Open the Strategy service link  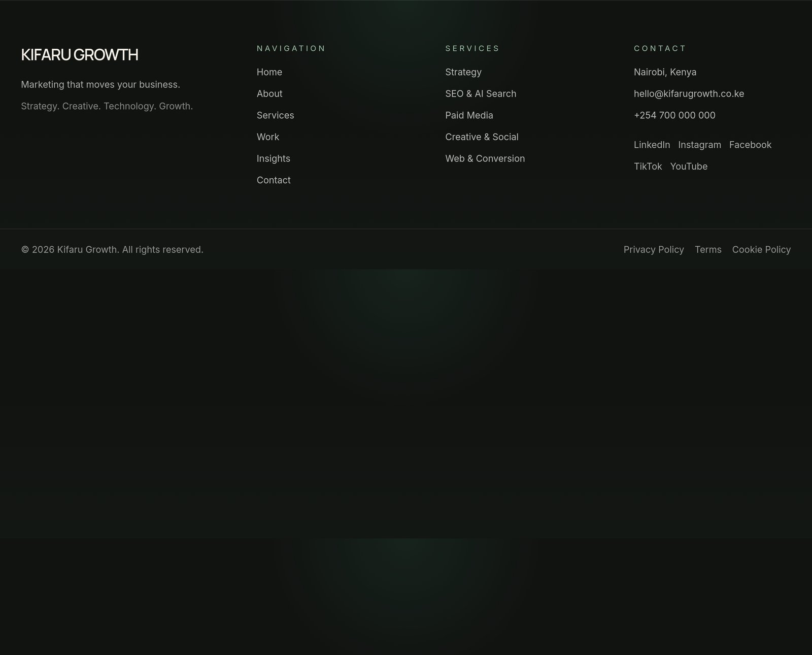pyautogui.click(x=463, y=72)
